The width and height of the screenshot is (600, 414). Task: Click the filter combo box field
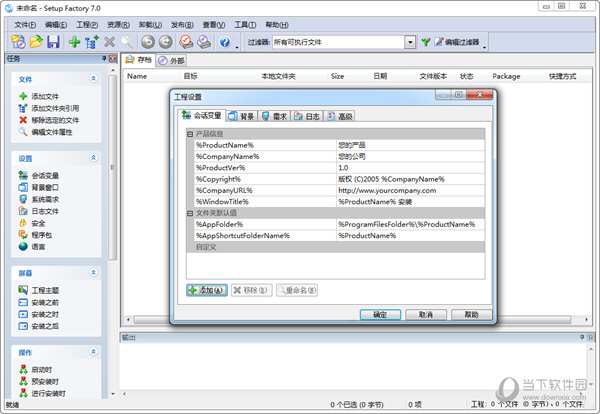click(343, 42)
